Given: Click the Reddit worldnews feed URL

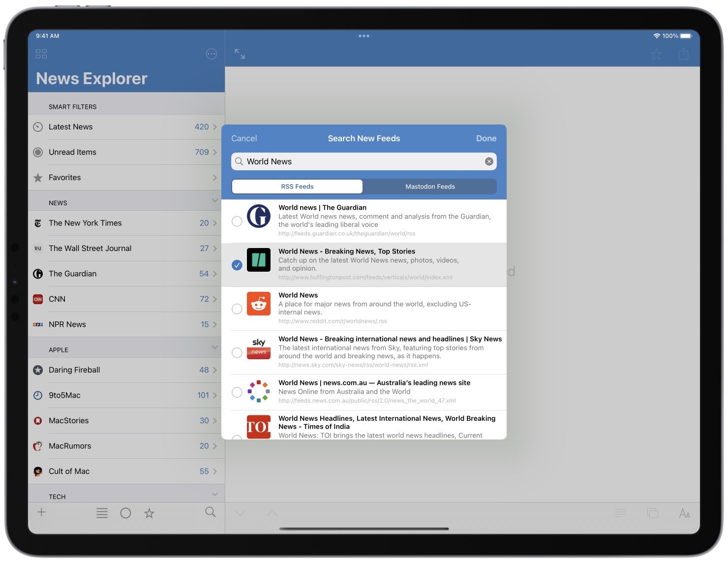Looking at the screenshot, I should (333, 321).
